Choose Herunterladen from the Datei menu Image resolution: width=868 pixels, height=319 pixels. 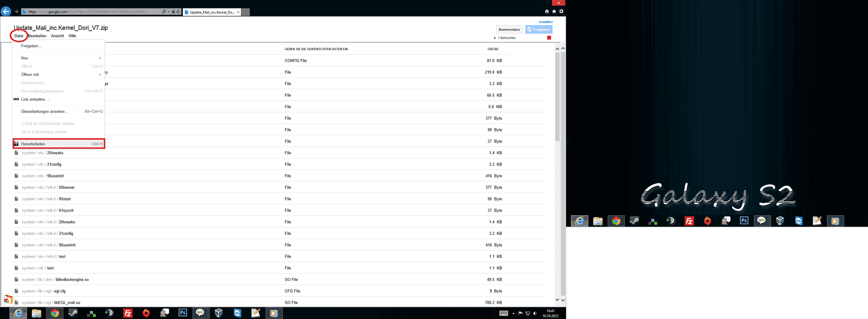[59, 144]
